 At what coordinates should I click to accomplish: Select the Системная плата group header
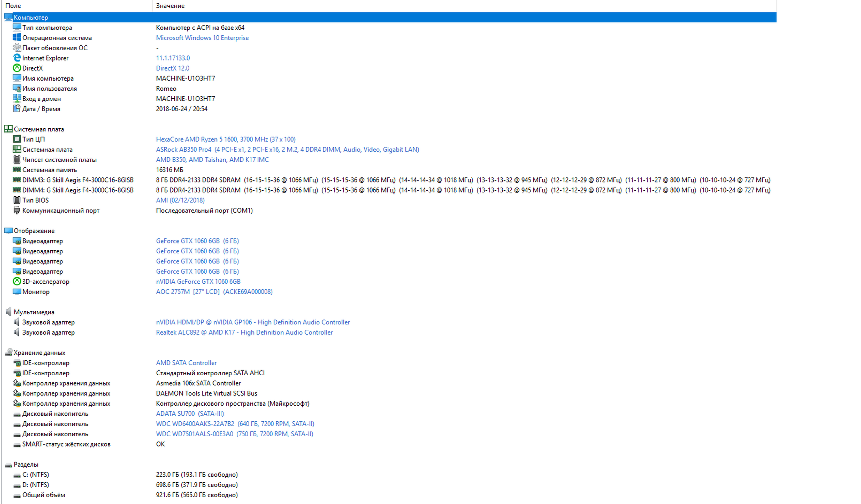click(39, 129)
